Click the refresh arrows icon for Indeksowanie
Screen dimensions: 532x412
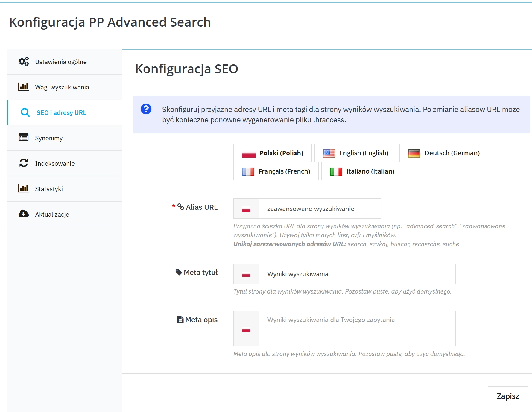[x=24, y=163]
